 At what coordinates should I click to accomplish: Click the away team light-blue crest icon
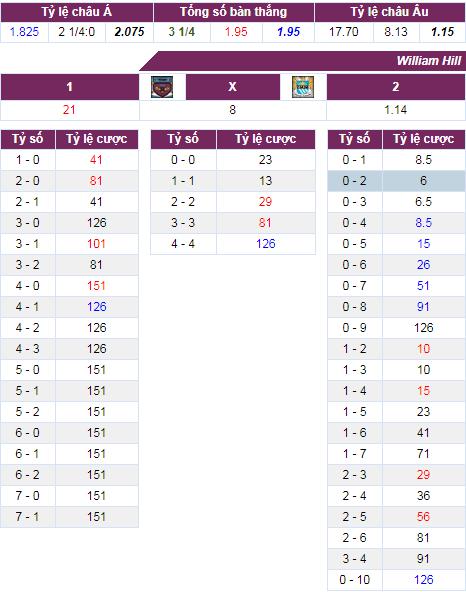(x=303, y=87)
